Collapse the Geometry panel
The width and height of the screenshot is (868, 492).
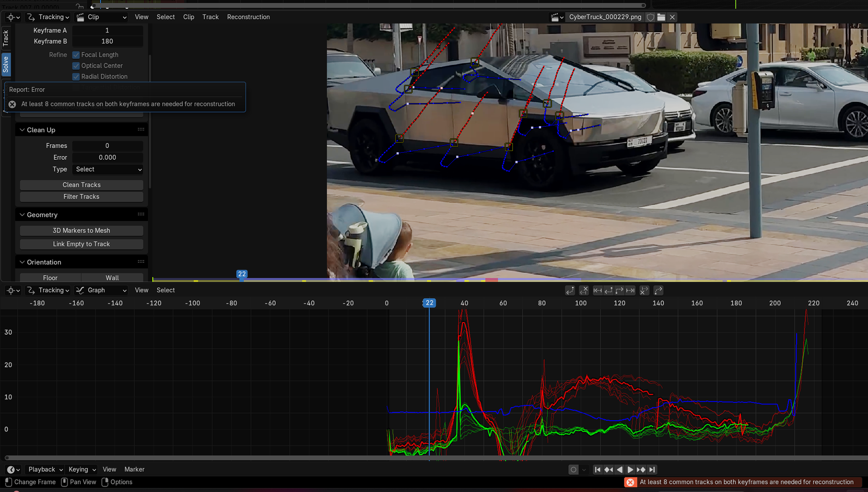tap(22, 215)
